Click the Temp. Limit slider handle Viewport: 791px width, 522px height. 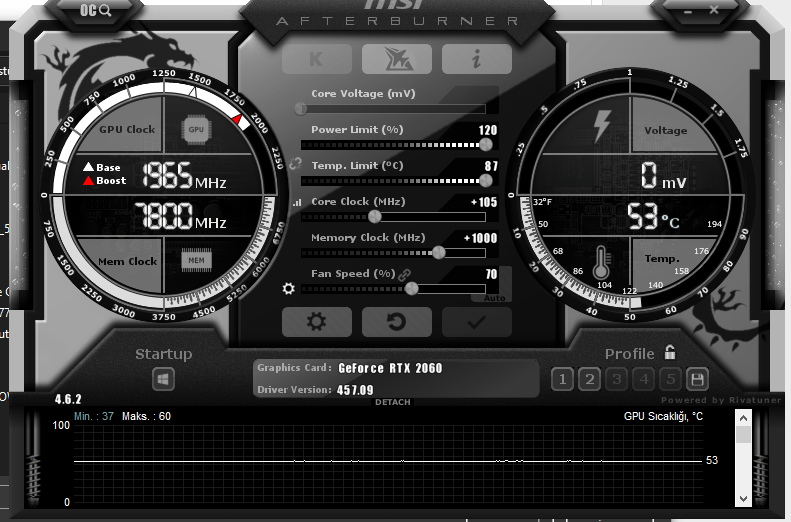[486, 181]
